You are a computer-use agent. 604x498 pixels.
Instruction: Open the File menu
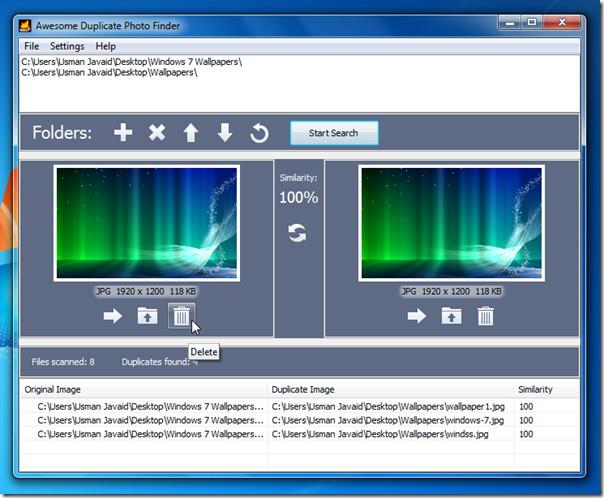(32, 46)
